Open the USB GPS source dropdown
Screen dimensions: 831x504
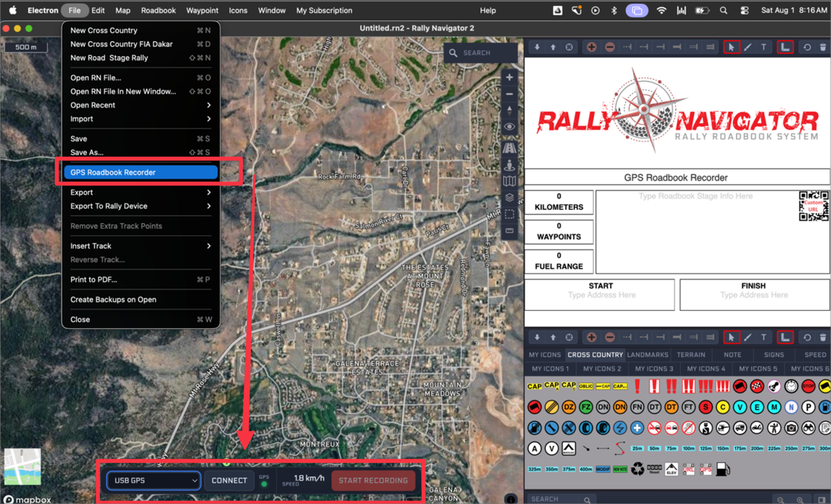(x=154, y=480)
